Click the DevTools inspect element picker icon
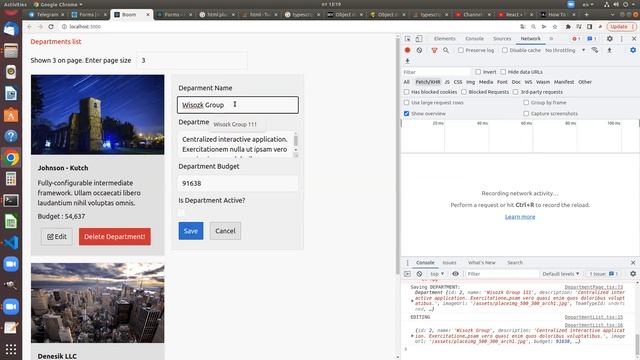 tap(407, 39)
